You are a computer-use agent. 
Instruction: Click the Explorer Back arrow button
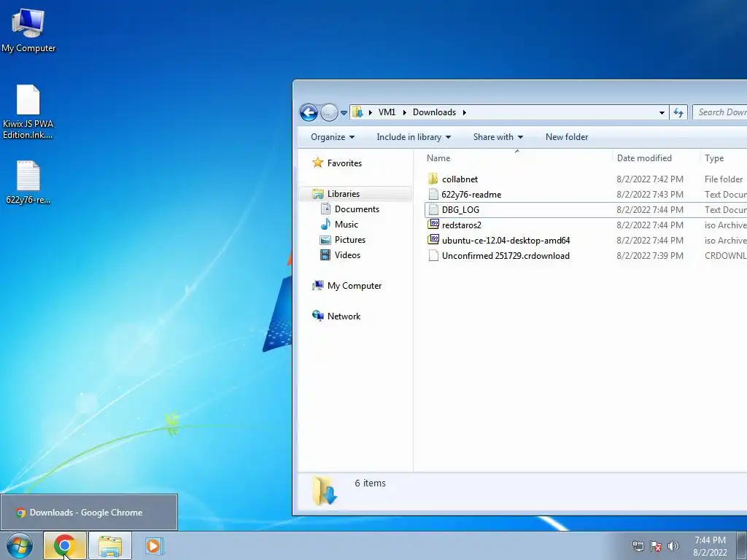[309, 112]
